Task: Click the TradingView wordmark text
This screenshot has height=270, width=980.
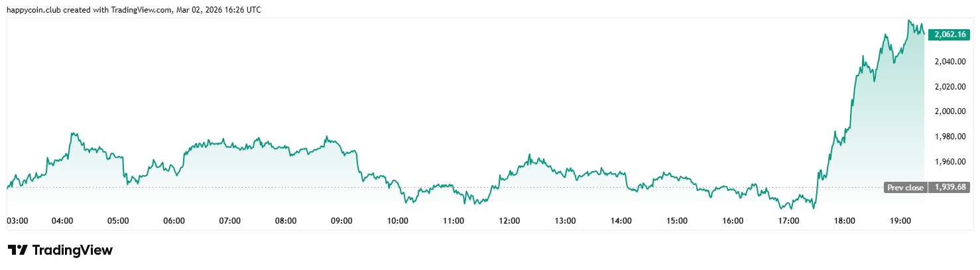Action: [x=72, y=250]
